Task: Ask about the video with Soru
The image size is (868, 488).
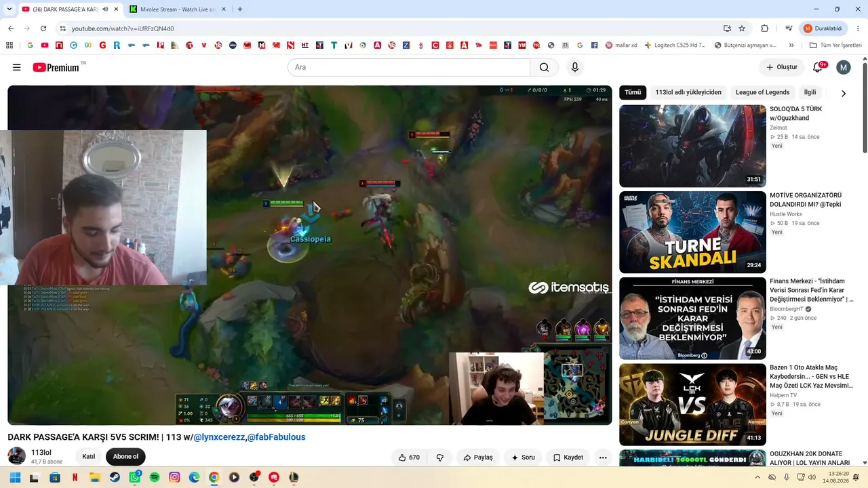Action: [x=524, y=457]
